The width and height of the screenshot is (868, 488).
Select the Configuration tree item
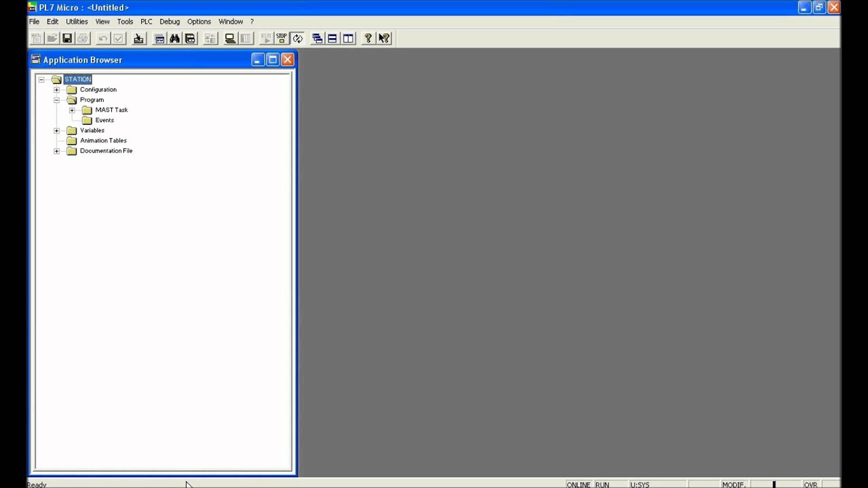(x=98, y=89)
